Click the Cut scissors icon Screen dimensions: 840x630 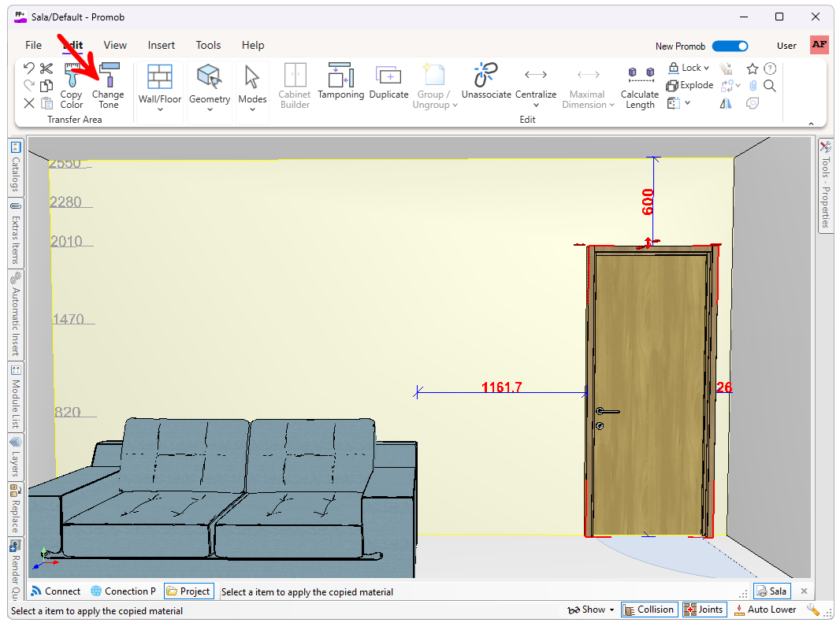[46, 69]
